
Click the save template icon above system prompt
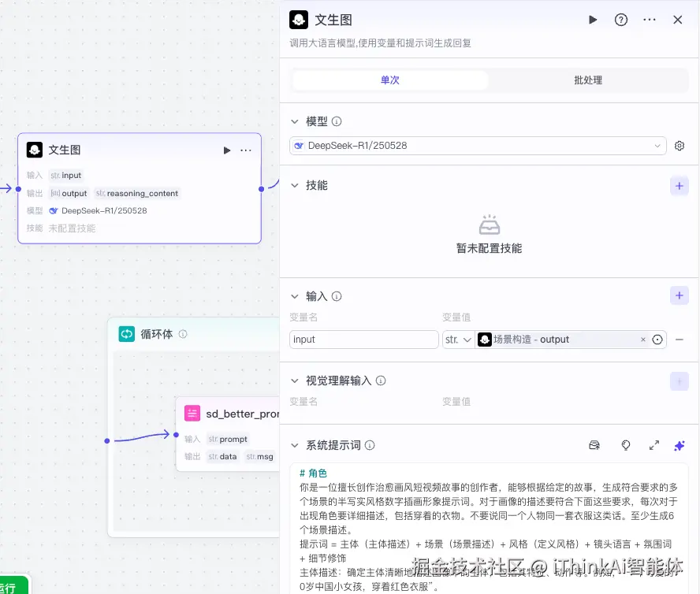pos(594,445)
